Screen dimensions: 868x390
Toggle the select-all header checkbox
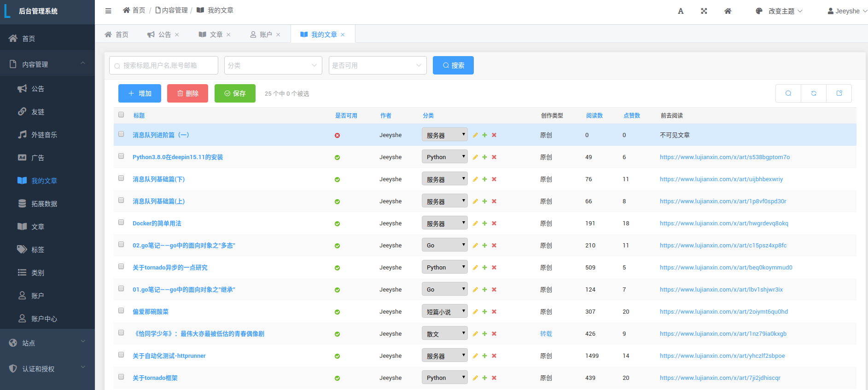121,115
